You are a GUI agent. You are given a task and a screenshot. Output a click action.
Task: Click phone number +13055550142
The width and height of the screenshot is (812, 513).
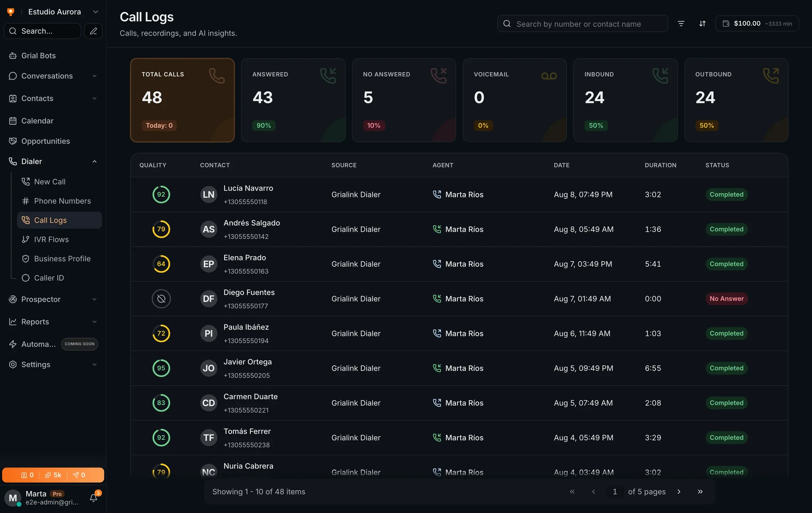tap(246, 237)
